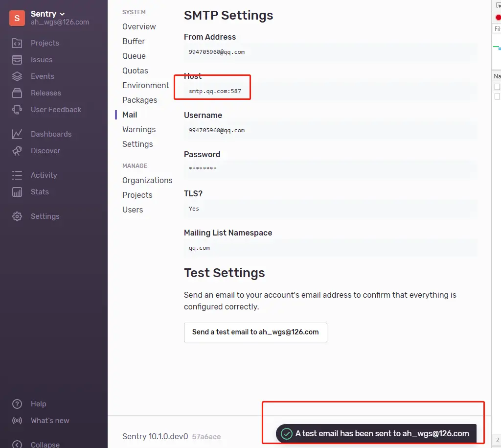Click the Collapse sidebar arrow icon
Screen dimensions: 501x448
click(x=17, y=444)
